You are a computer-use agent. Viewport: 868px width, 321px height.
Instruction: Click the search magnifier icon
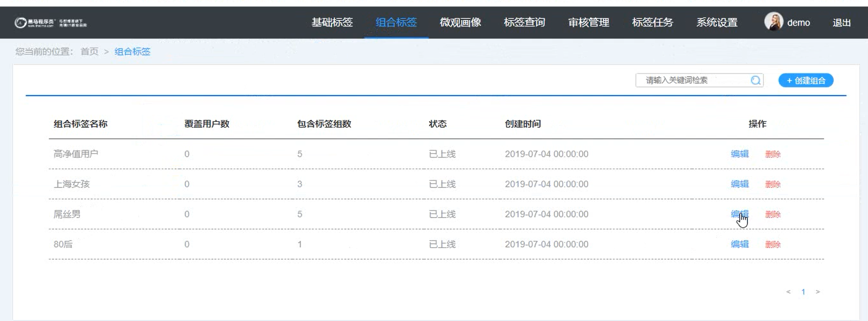pos(755,80)
